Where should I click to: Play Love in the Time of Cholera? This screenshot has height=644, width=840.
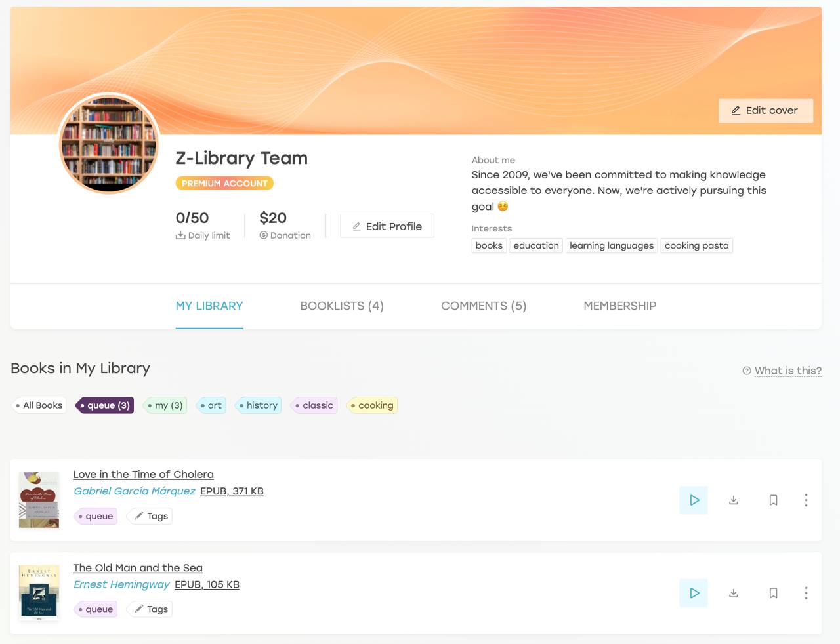coord(694,500)
